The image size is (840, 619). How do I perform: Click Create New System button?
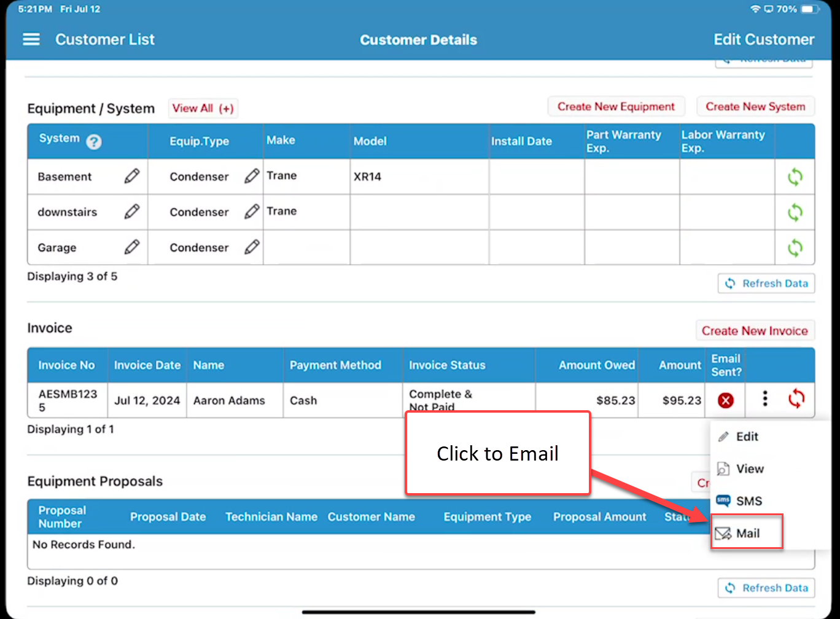coord(755,106)
